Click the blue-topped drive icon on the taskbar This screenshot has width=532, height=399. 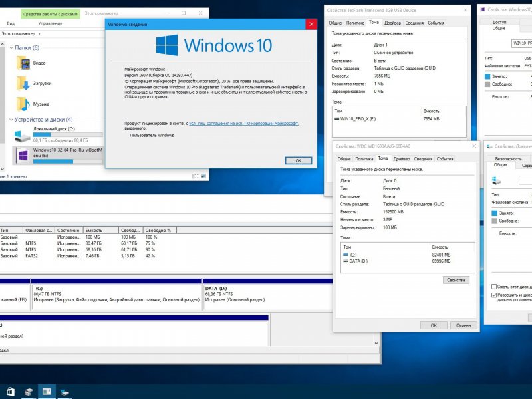pos(65,392)
